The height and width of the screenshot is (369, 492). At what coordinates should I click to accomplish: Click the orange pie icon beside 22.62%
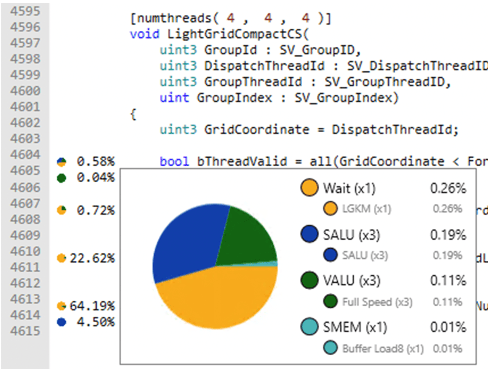(62, 258)
